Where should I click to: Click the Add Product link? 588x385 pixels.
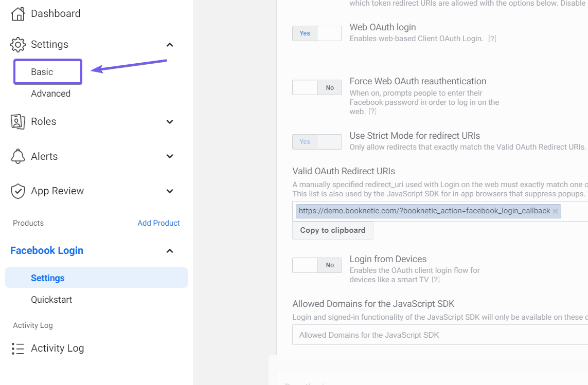pyautogui.click(x=158, y=223)
